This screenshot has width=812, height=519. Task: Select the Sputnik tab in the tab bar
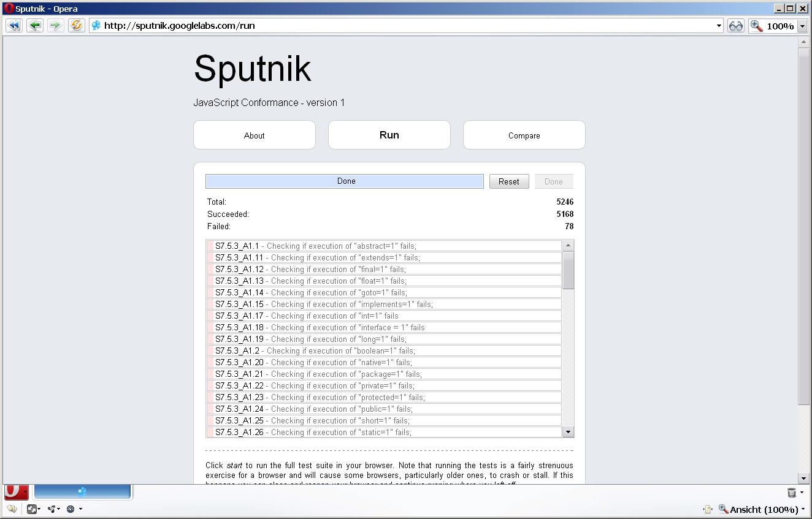pos(83,491)
